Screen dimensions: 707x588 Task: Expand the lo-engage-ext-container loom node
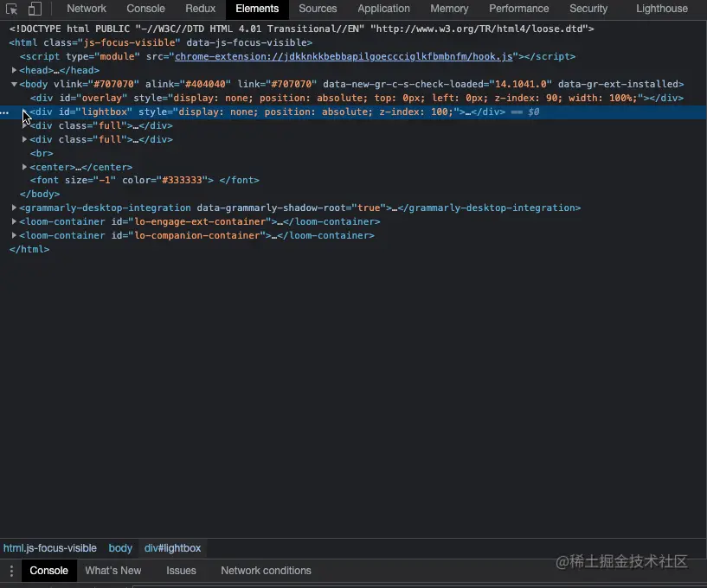(14, 221)
